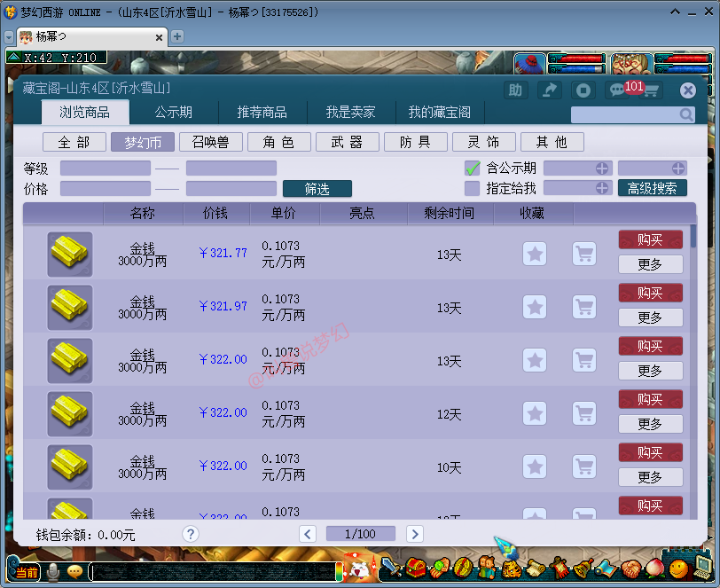Sort by the 单价 column header

point(285,213)
